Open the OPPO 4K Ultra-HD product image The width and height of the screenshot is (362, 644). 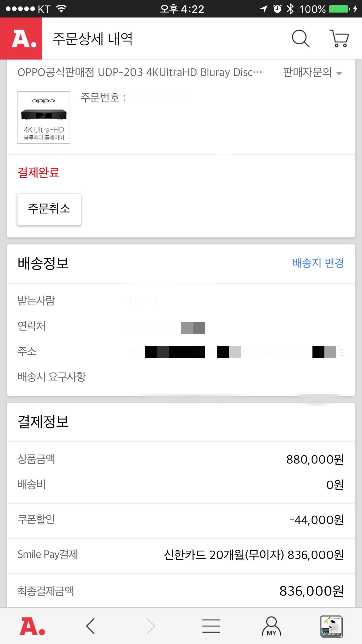point(44,118)
